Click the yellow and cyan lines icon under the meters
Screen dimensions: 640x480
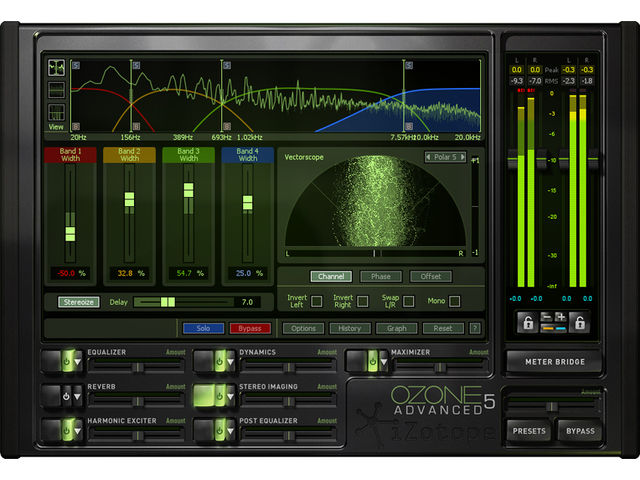pos(553,328)
